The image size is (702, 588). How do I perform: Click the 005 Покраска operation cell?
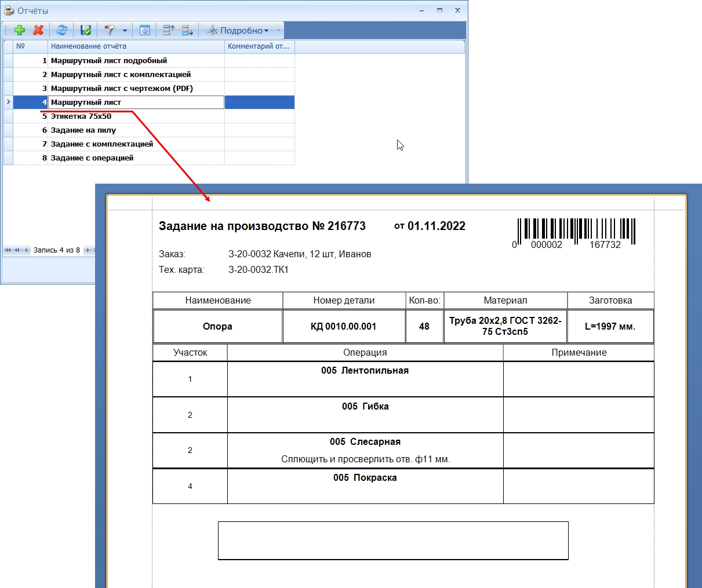point(365,486)
